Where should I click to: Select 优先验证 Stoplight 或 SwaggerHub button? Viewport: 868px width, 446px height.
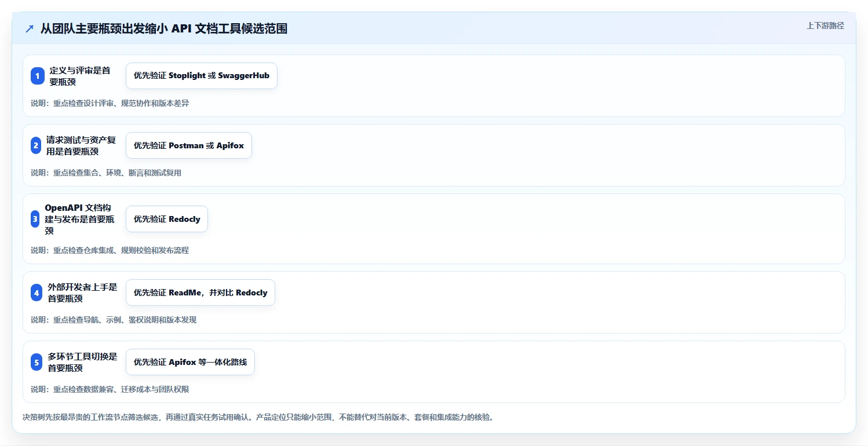202,76
